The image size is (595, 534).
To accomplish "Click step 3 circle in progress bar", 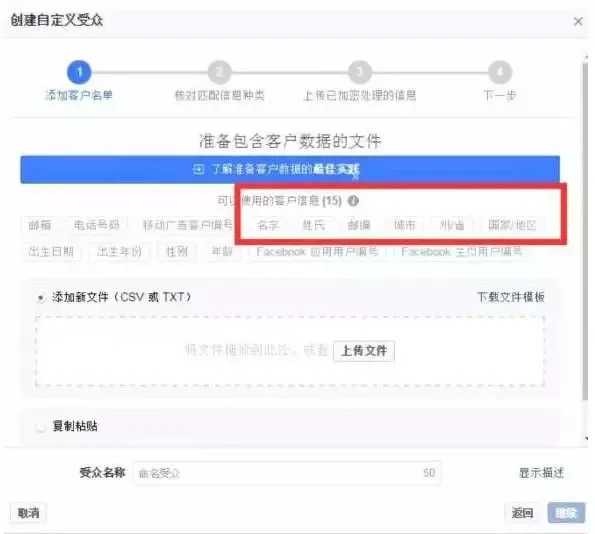I will point(360,72).
